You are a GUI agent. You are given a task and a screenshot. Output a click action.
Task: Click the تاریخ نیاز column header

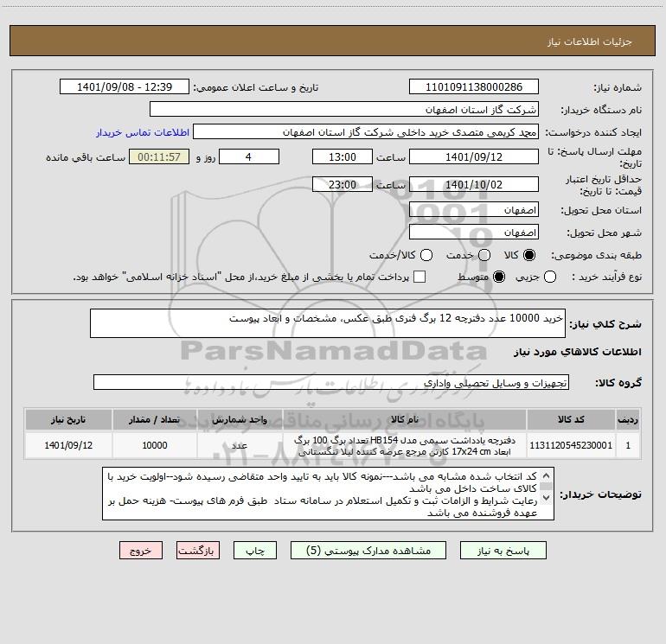click(x=68, y=419)
